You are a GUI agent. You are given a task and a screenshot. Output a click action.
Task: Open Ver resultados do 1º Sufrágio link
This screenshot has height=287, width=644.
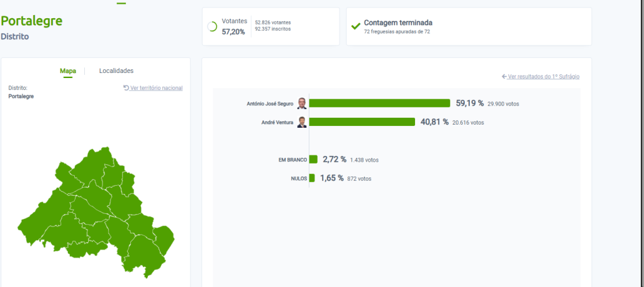pos(543,77)
